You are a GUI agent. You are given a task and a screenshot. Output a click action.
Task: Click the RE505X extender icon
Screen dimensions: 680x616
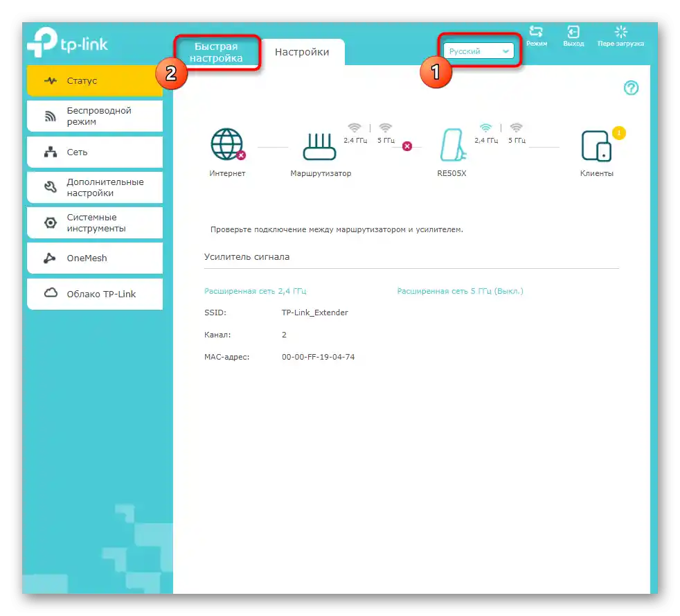point(453,144)
